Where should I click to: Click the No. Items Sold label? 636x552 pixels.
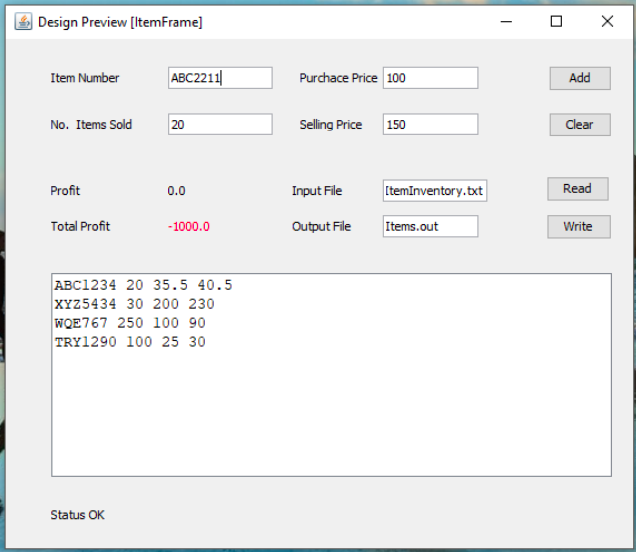(x=91, y=125)
